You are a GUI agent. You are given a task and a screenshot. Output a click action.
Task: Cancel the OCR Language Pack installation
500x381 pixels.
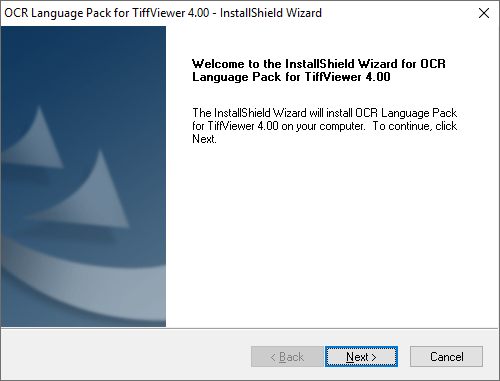coord(446,357)
